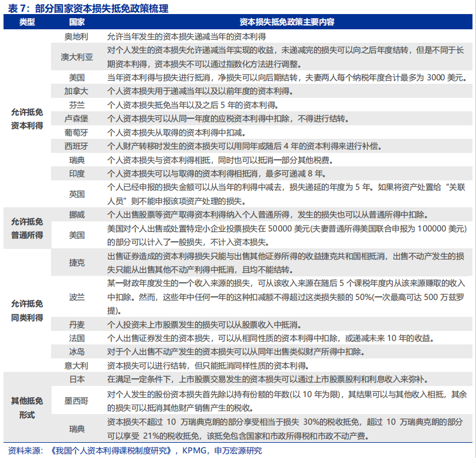Viewport: 476px width, 458px height.
Task: Select the 波兰 country cell
Action: point(76,297)
